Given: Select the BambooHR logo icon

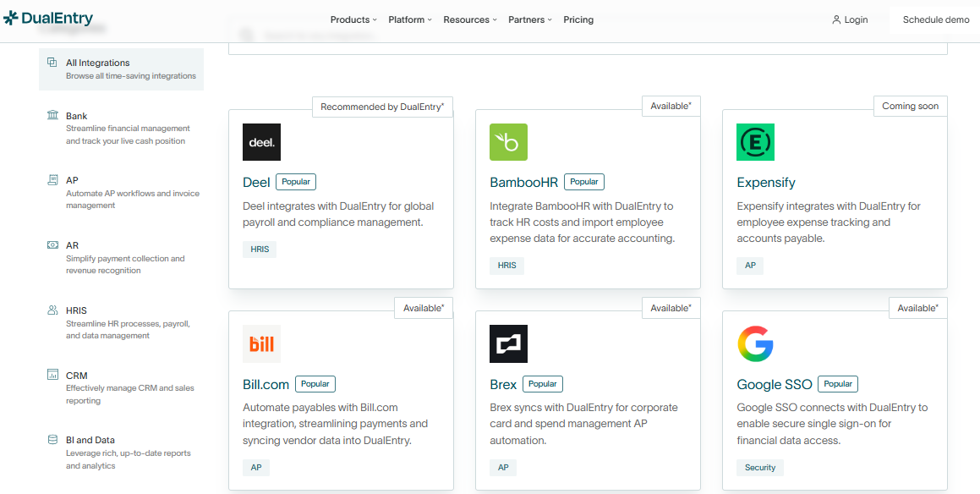Looking at the screenshot, I should point(508,141).
